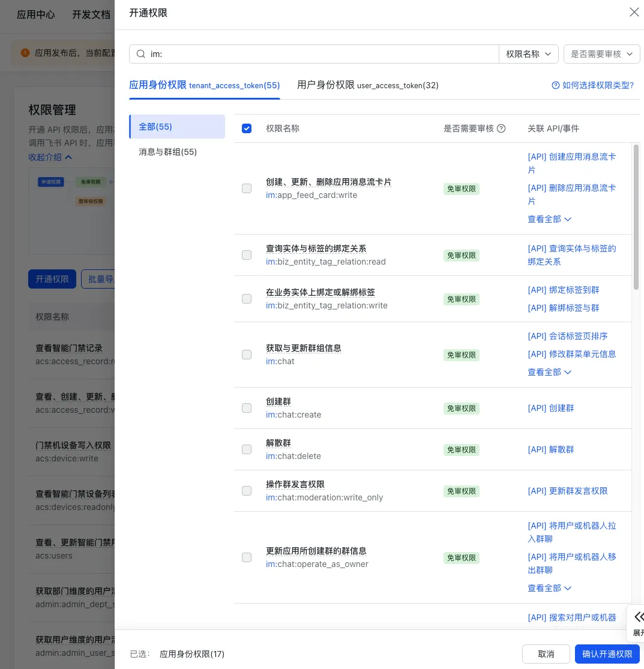Screen dimensions: 644x669
Task: Open [API] 会话标签页排序 link
Action: click(568, 336)
